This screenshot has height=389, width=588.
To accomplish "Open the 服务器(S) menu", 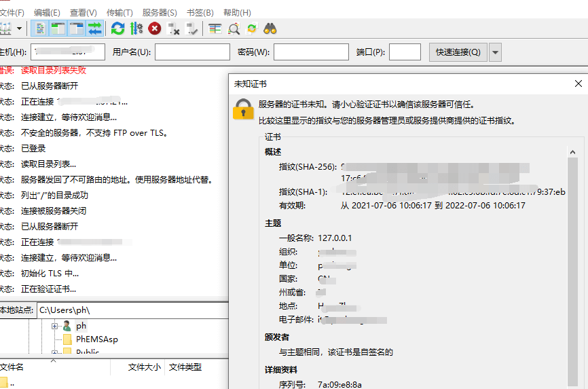I will coord(160,13).
